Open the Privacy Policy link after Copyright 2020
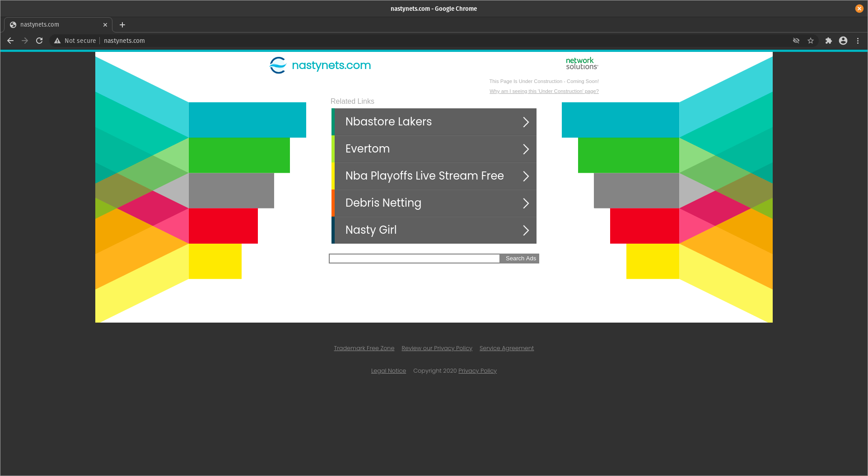This screenshot has height=476, width=868. pyautogui.click(x=477, y=371)
